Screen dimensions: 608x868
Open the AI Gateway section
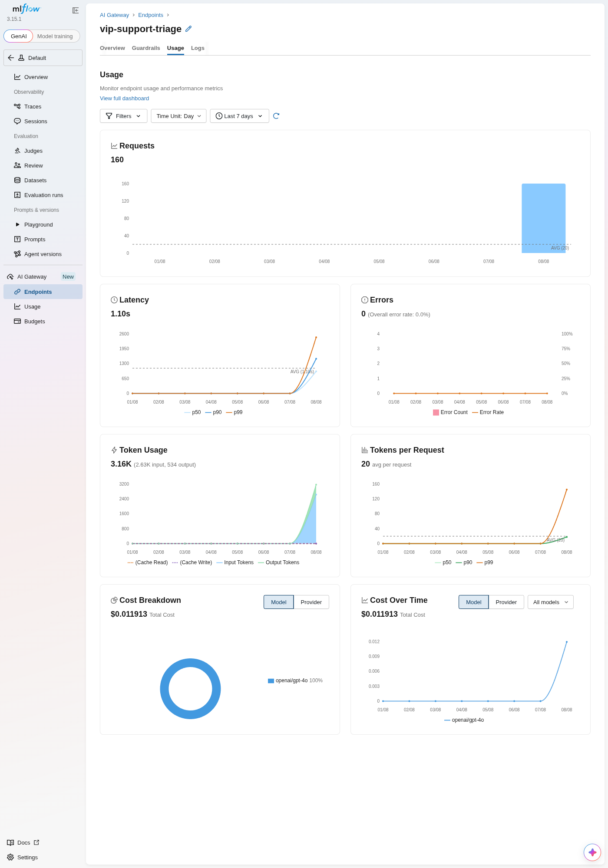pos(32,276)
